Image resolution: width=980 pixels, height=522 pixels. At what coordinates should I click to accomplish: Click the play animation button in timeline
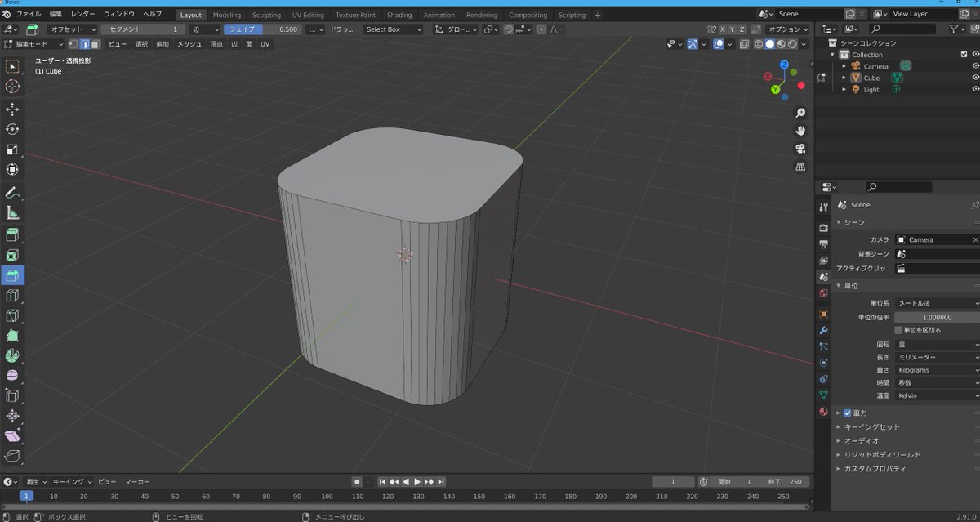click(x=417, y=482)
